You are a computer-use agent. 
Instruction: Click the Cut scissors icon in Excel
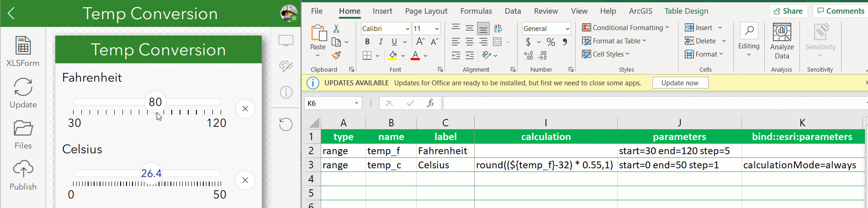coord(336,28)
